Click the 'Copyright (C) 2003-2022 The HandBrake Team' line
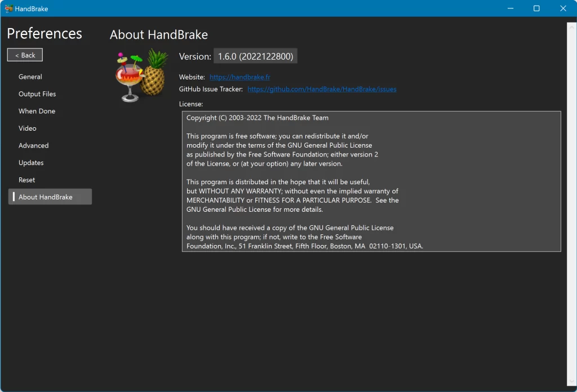The image size is (577, 392). (x=257, y=118)
